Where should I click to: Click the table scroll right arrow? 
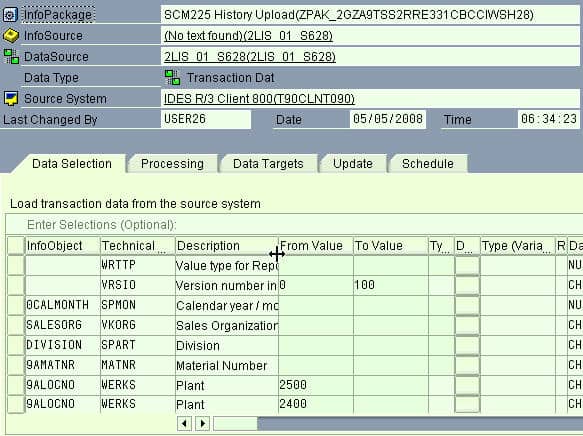tap(202, 423)
